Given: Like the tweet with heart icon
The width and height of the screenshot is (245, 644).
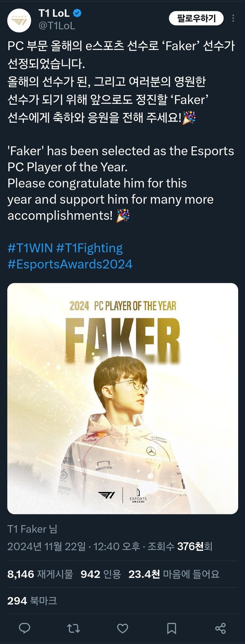Looking at the screenshot, I should click(122, 628).
